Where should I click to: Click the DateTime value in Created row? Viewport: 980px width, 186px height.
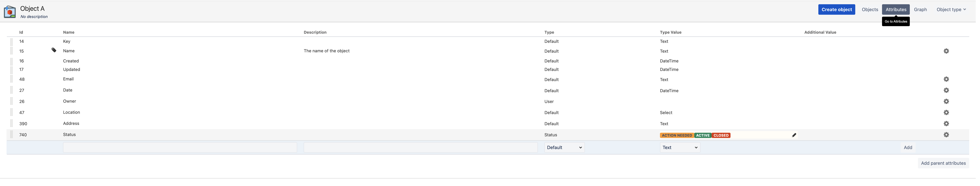[672, 61]
